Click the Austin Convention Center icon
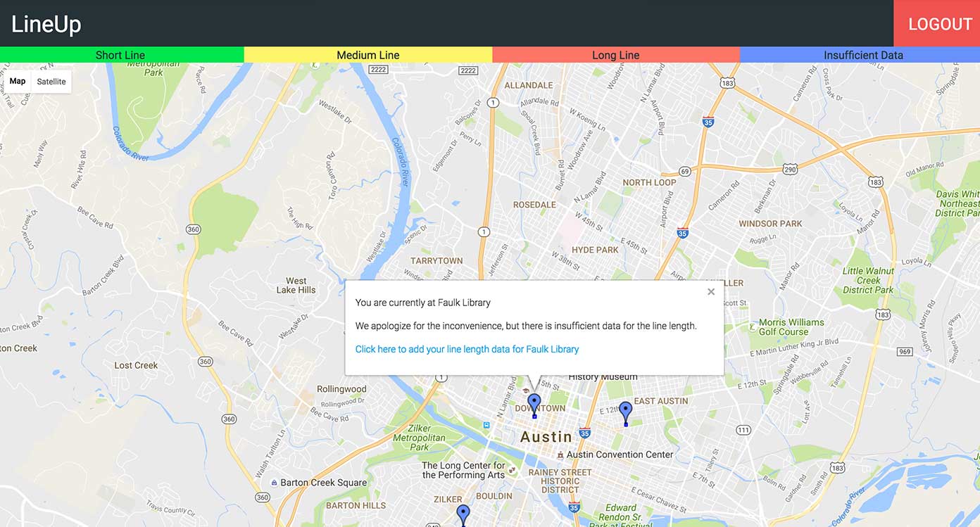Screen dimensions: 980x527 click(560, 455)
